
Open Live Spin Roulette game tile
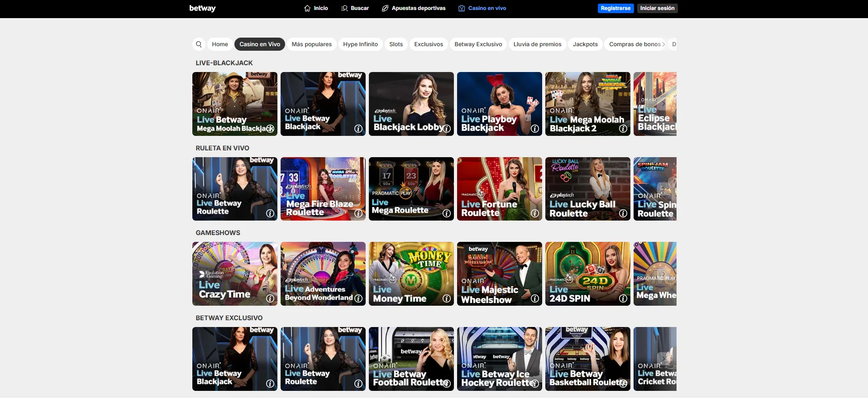655,189
